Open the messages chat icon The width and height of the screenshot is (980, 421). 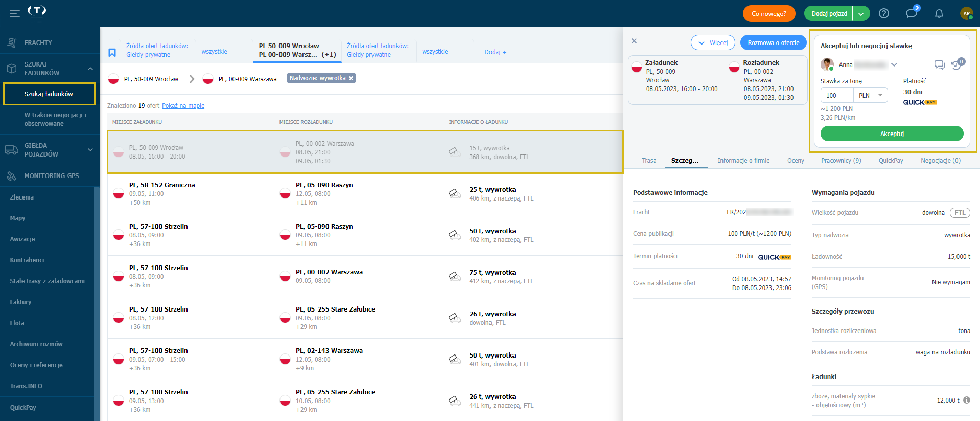tap(912, 13)
